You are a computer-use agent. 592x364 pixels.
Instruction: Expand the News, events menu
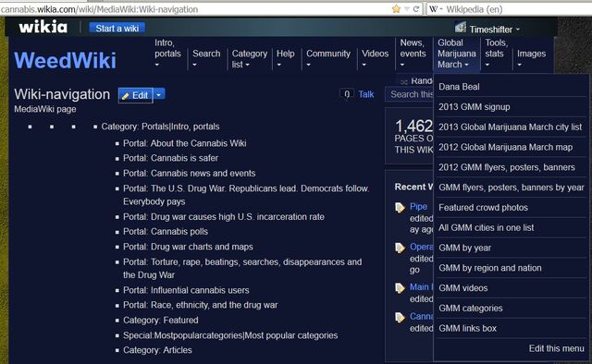402,65
